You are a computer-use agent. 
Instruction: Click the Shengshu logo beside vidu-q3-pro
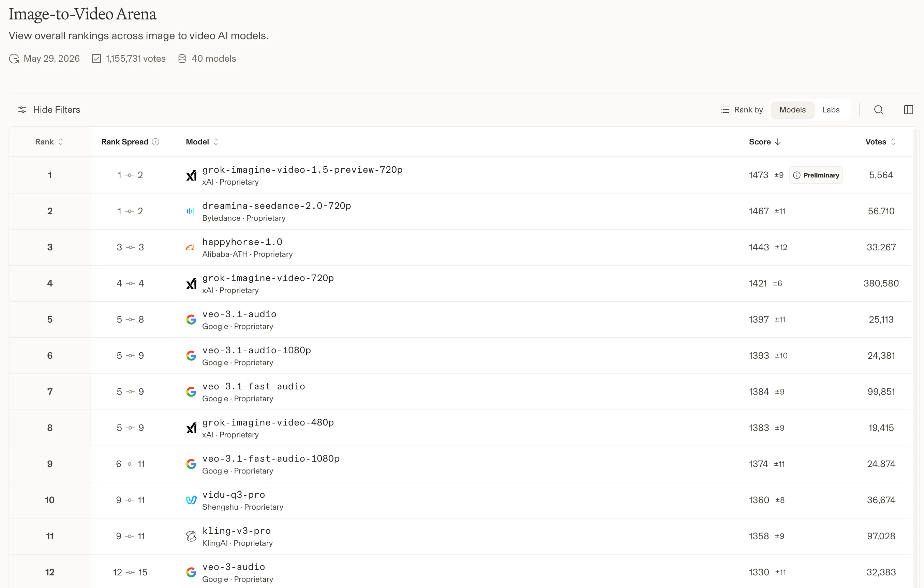[191, 500]
